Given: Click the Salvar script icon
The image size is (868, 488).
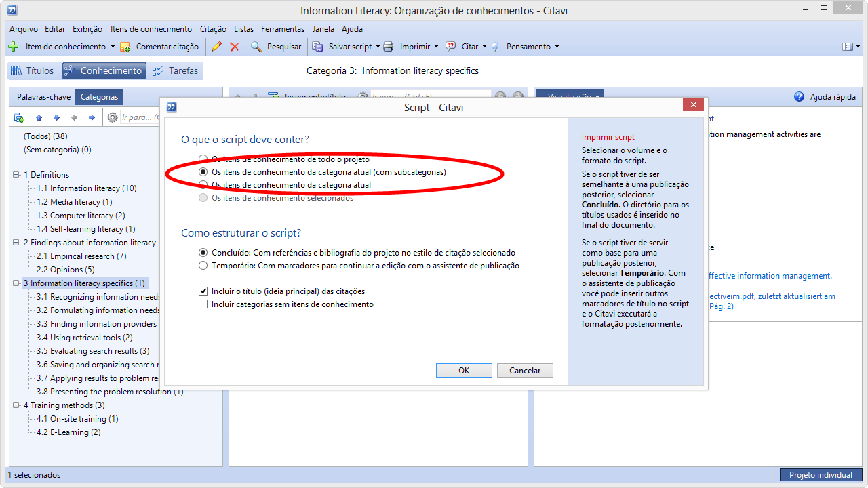Looking at the screenshot, I should (x=317, y=47).
